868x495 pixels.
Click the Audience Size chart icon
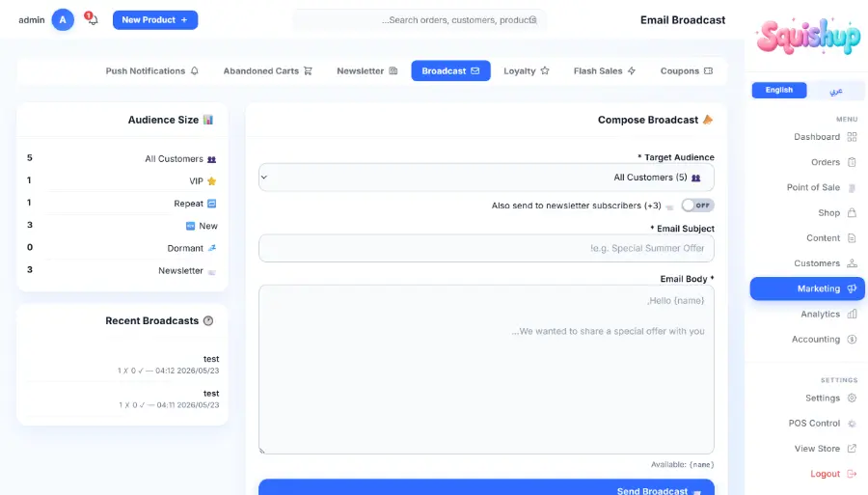[208, 120]
